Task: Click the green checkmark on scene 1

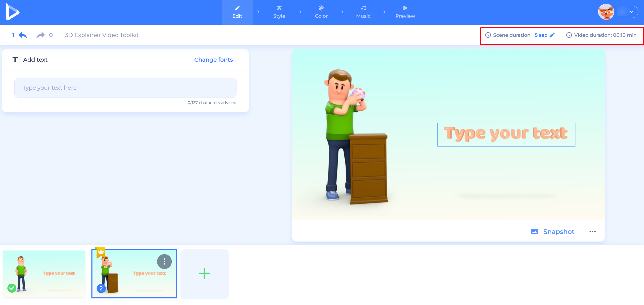Action: [12, 288]
